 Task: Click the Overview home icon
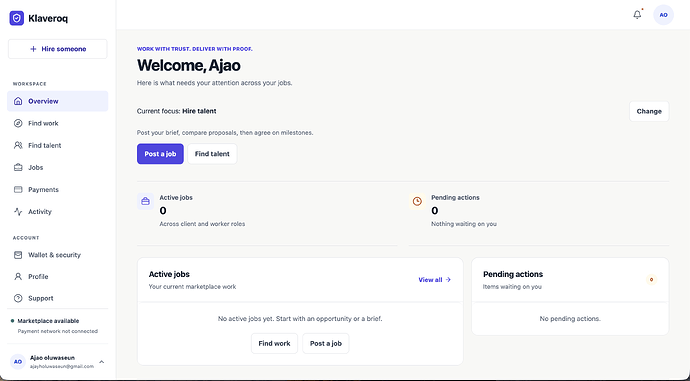[x=18, y=101]
